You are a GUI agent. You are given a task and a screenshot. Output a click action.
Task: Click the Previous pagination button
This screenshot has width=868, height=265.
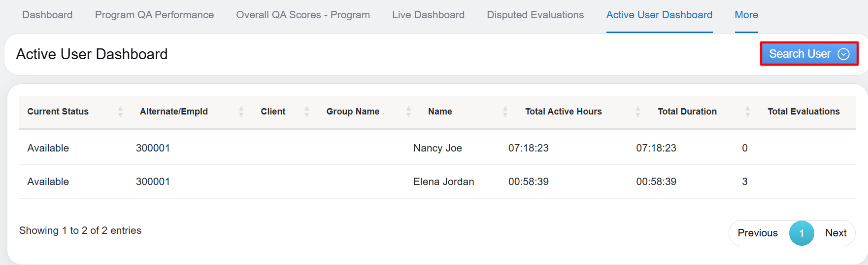click(757, 233)
